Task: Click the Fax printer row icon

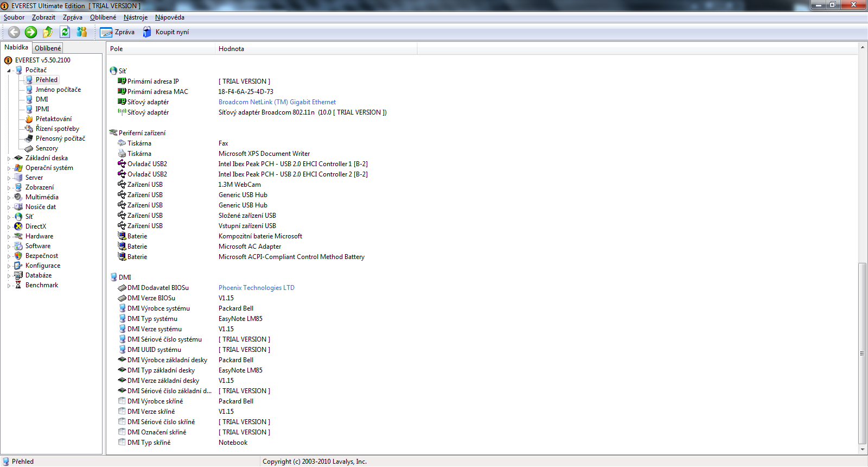Action: click(122, 143)
